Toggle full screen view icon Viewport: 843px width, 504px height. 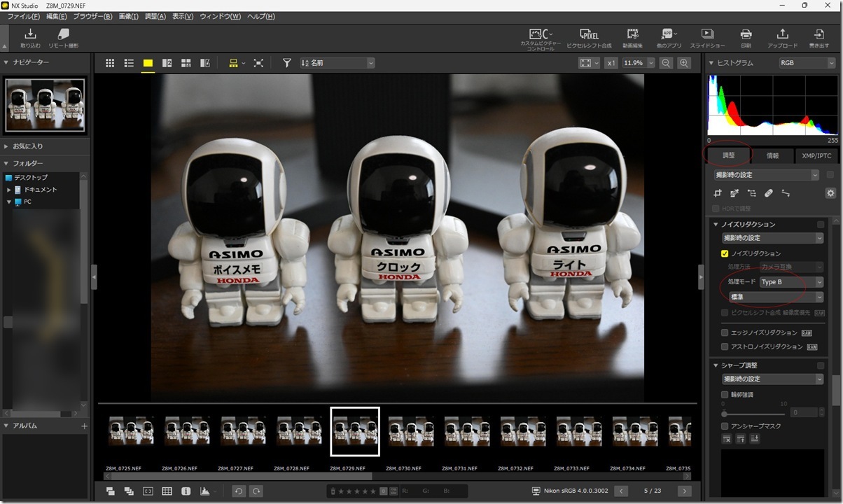(x=258, y=63)
